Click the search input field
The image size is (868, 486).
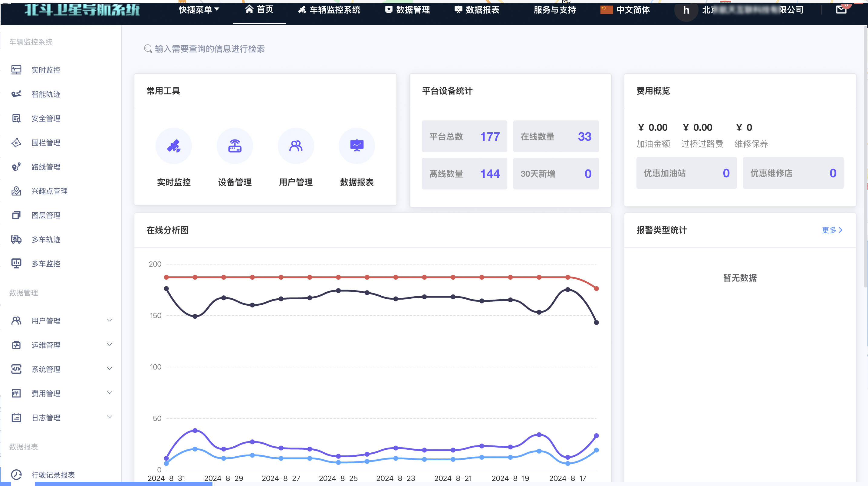[x=209, y=49]
